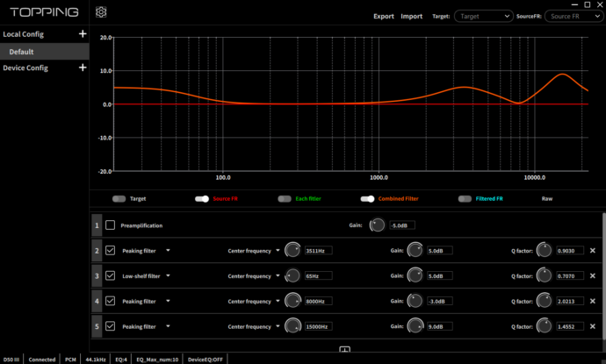Click the TOPPING logo
606x364 pixels.
coord(44,12)
